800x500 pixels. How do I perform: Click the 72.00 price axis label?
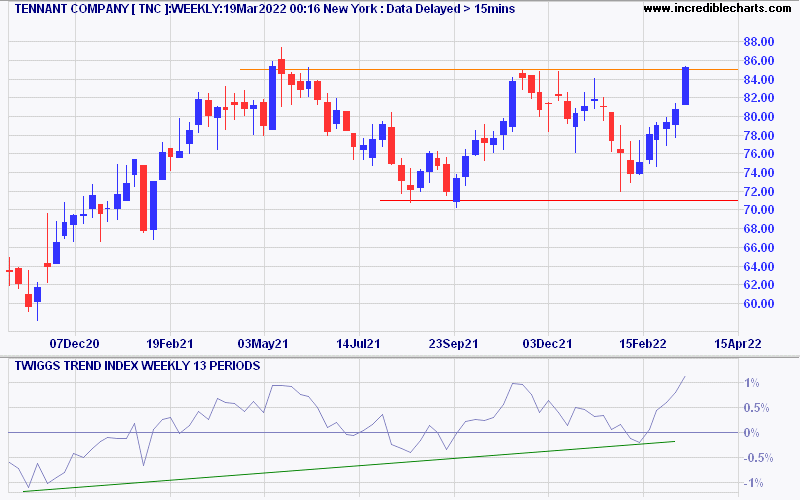(758, 192)
